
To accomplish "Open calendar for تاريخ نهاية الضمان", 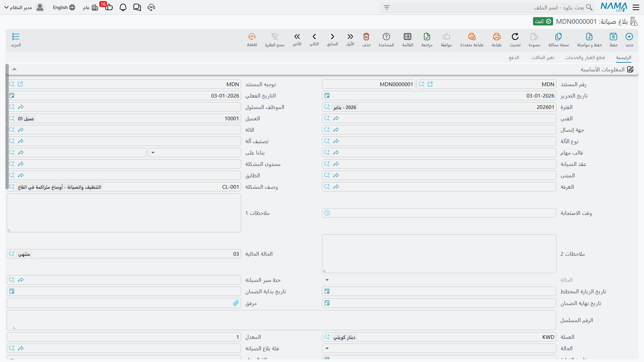I will tap(327, 303).
